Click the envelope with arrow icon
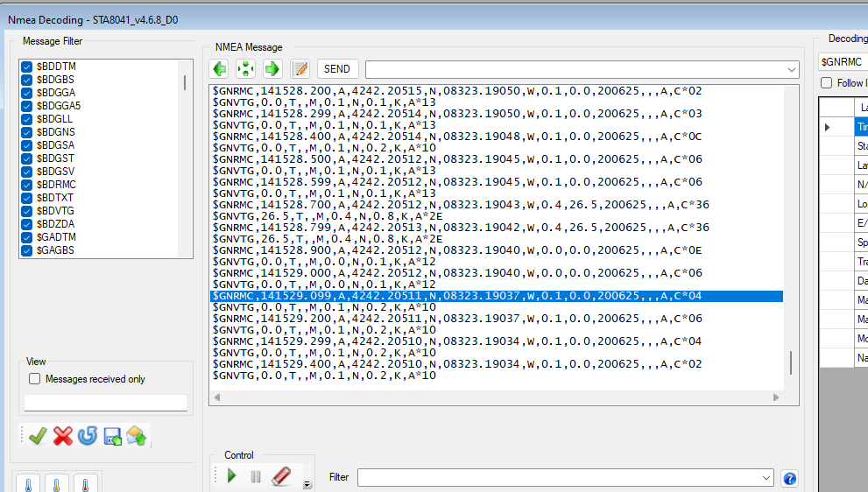The image size is (868, 492). (137, 436)
